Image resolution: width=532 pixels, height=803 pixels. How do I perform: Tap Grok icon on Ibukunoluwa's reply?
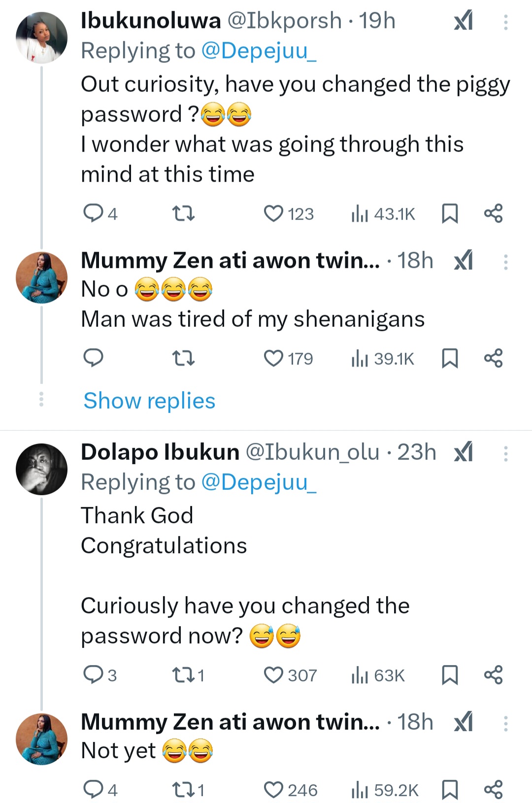point(464,21)
